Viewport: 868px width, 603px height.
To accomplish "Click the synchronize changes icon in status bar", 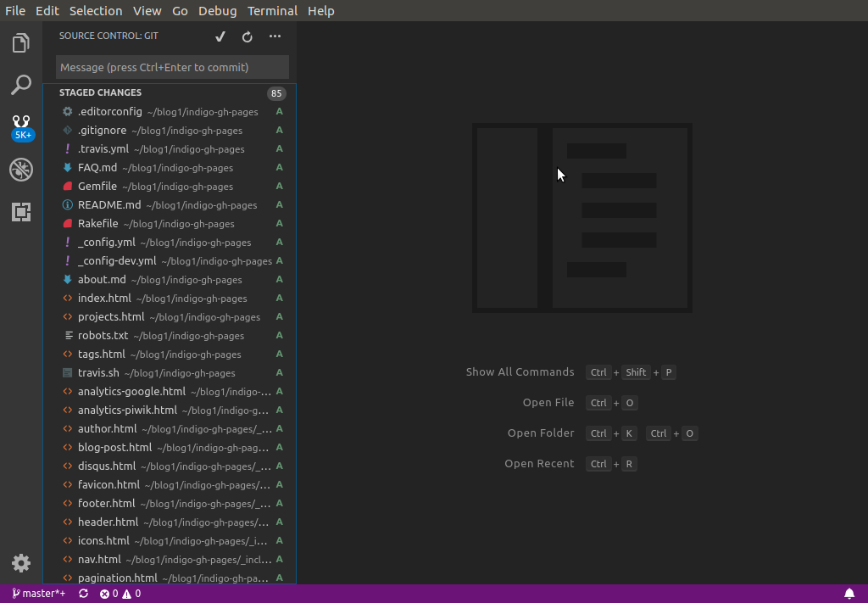I will click(x=83, y=594).
